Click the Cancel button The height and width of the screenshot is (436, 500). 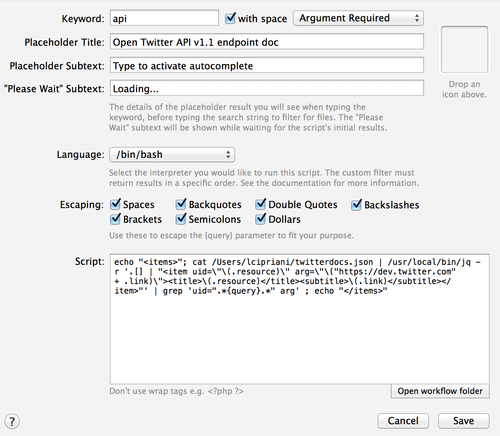403,421
